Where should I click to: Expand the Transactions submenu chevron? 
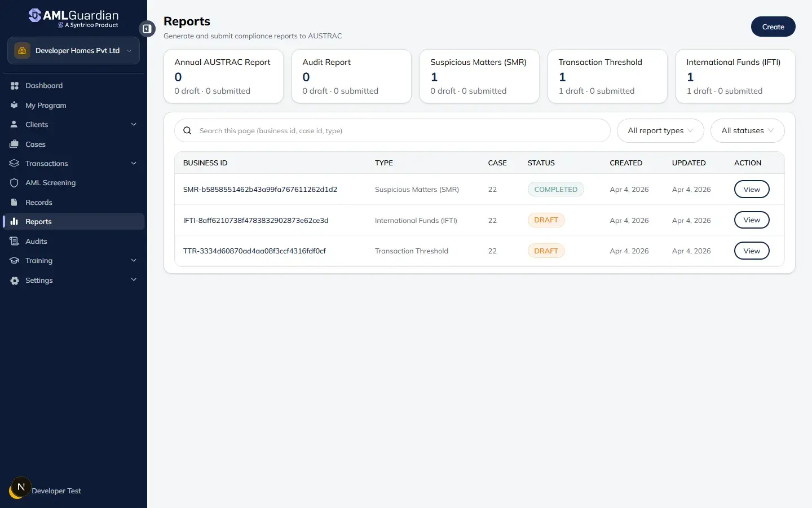pyautogui.click(x=134, y=163)
